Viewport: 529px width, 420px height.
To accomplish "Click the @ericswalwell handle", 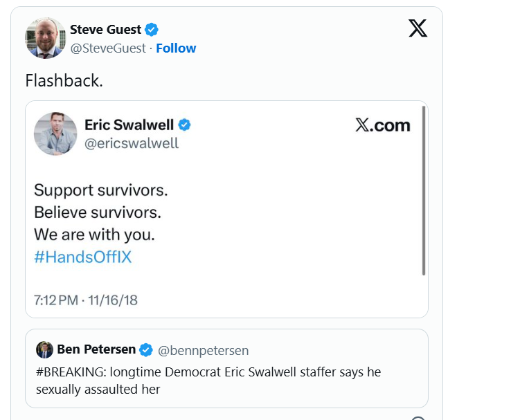I will pyautogui.click(x=132, y=143).
